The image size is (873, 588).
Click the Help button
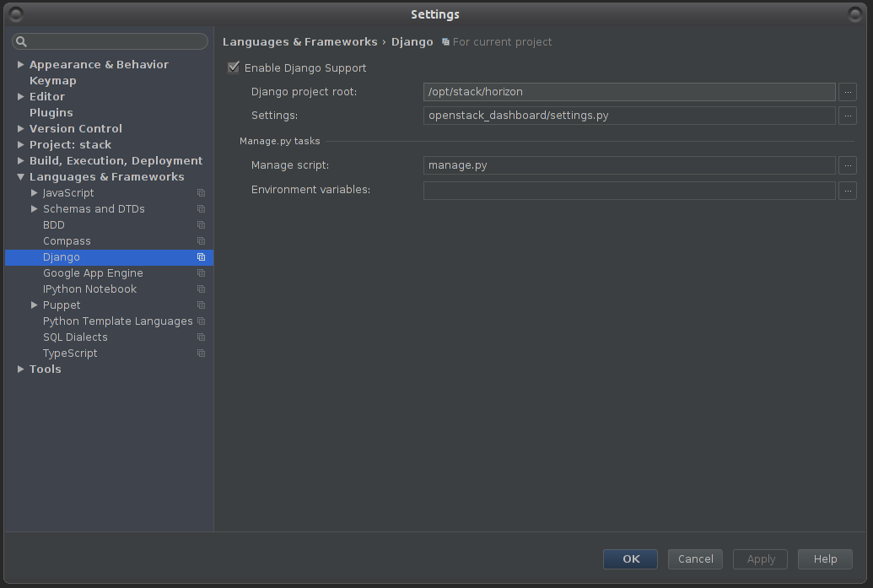824,558
